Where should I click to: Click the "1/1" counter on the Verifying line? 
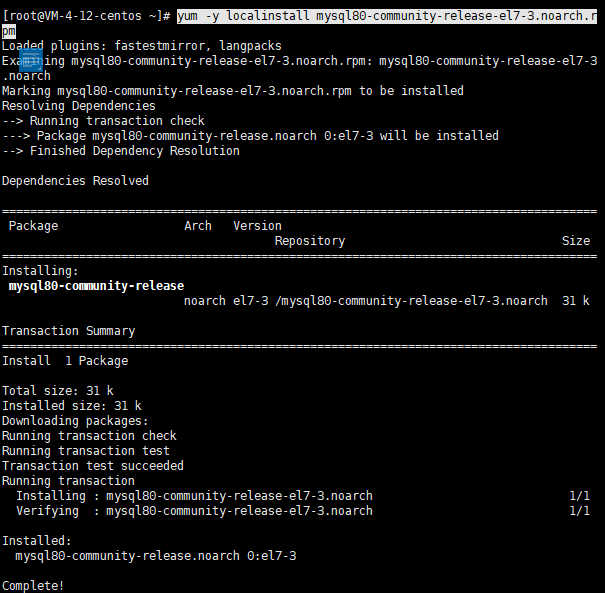580,511
